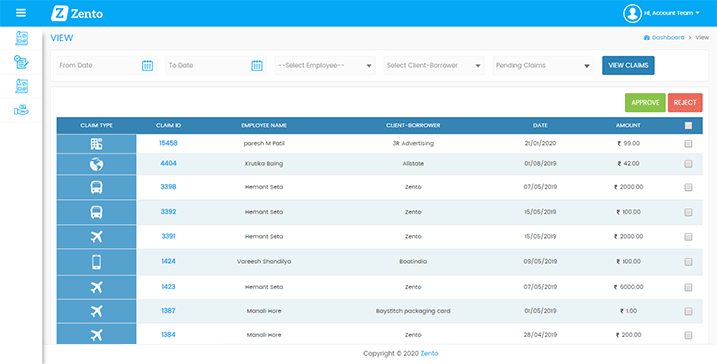Toggle select-all checkbox in table header
Image resolution: width=717 pixels, height=364 pixels.
tap(688, 126)
